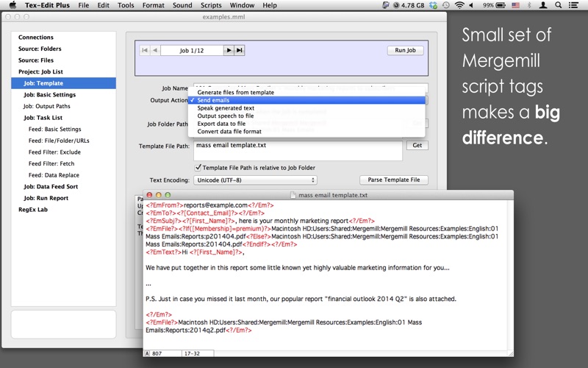Click the Template File Path text field
Screen dimensions: 588x368
point(298,151)
